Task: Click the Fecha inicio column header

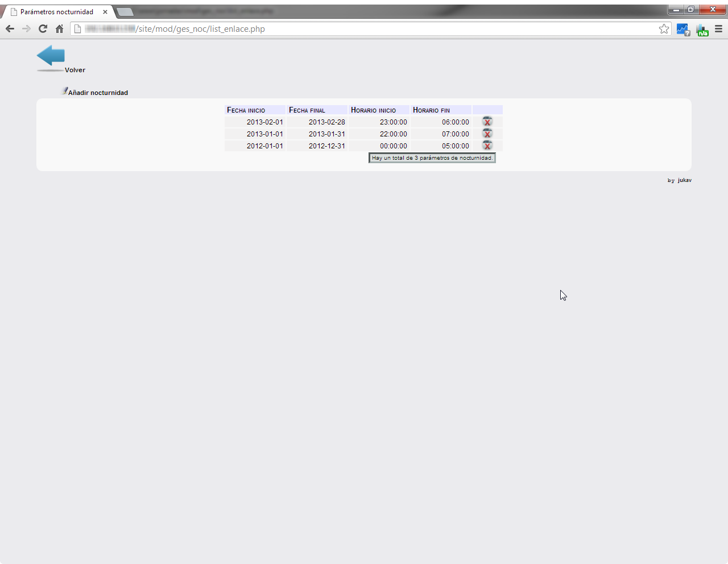Action: (x=246, y=110)
